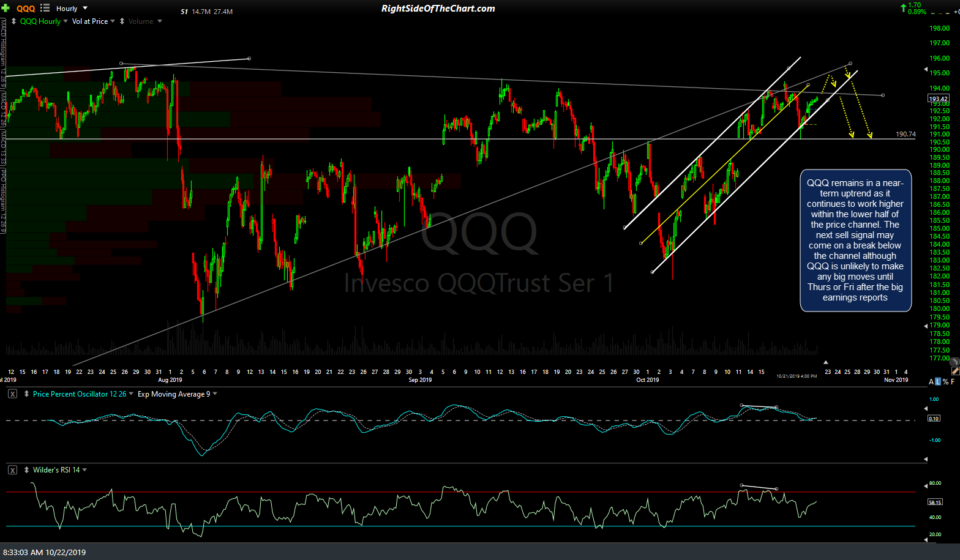Click the gray curved icon above pencil
Image resolution: width=960 pixels, height=560 pixels.
[954, 364]
